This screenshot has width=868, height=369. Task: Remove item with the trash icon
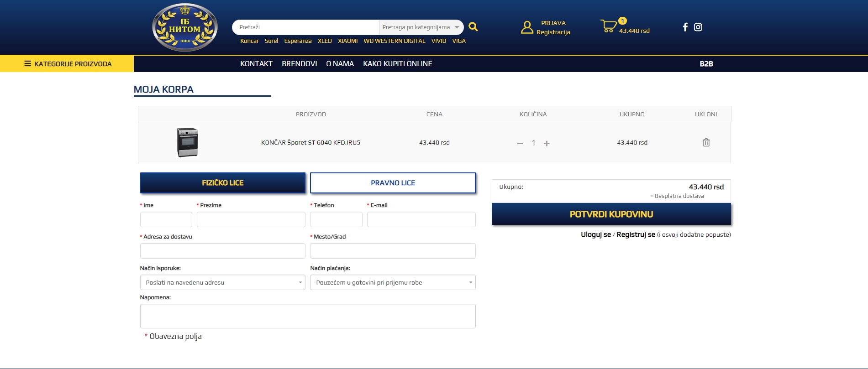point(706,142)
